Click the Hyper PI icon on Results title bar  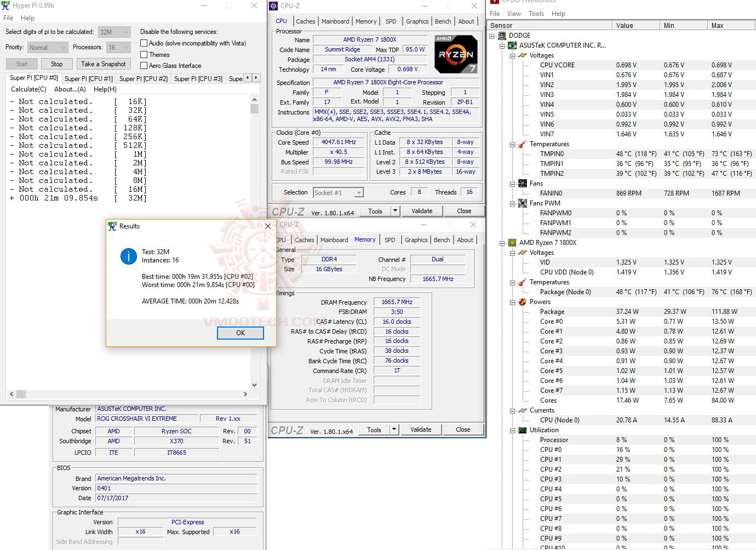point(112,226)
